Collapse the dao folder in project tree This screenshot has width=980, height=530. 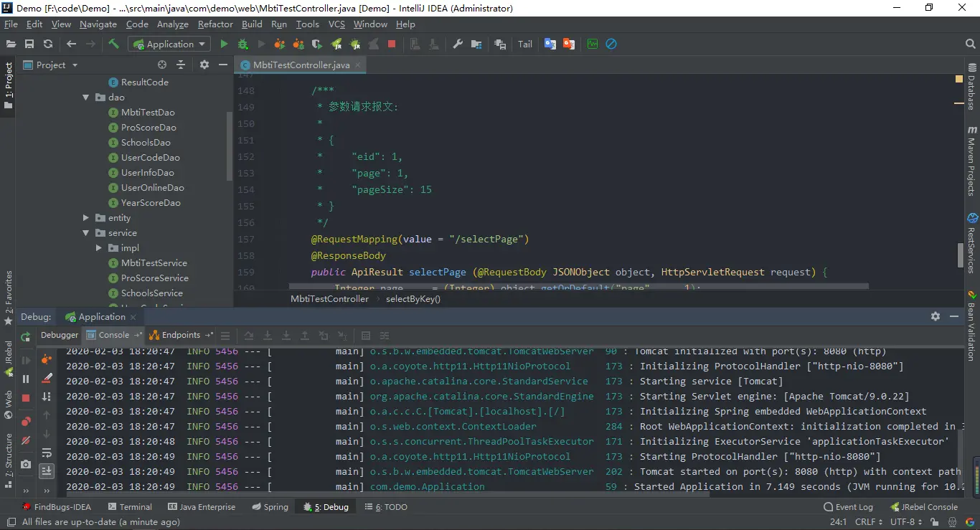pos(86,98)
